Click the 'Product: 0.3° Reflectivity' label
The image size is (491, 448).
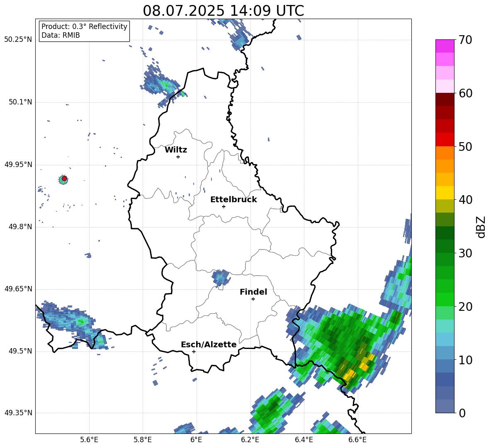(84, 27)
